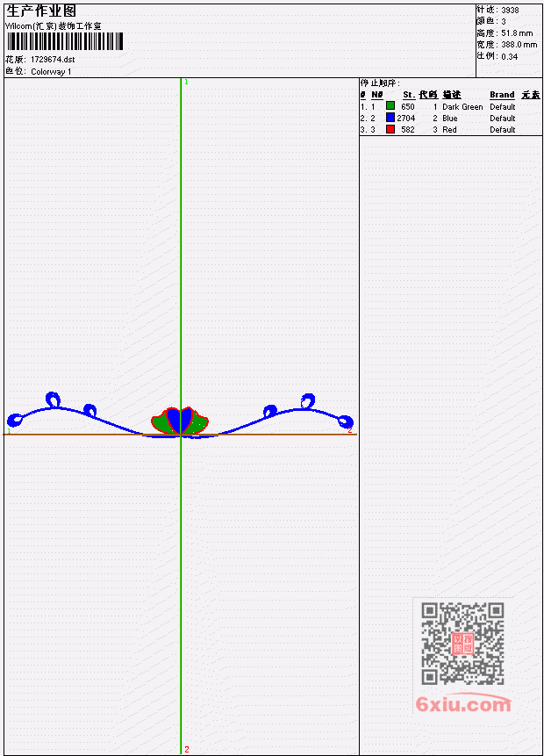The height and width of the screenshot is (756, 544).
Task: Click 'Default' brand in Dark Green row
Action: tap(503, 106)
